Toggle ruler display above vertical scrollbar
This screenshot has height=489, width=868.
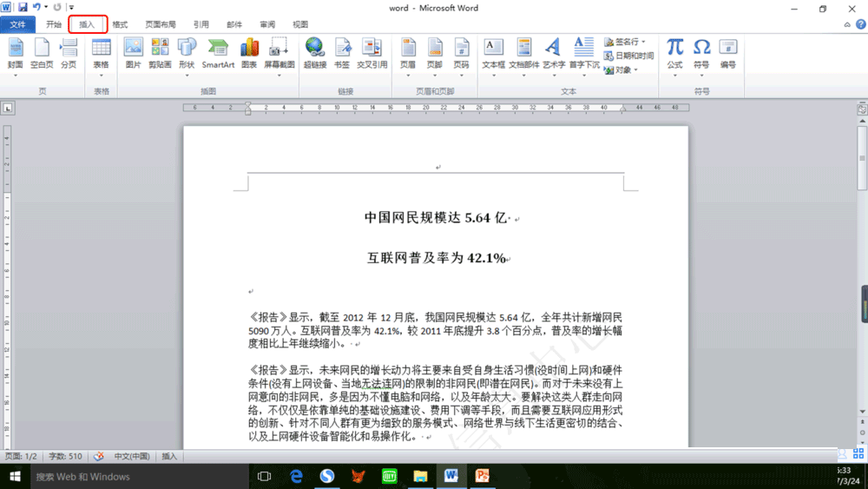click(862, 109)
